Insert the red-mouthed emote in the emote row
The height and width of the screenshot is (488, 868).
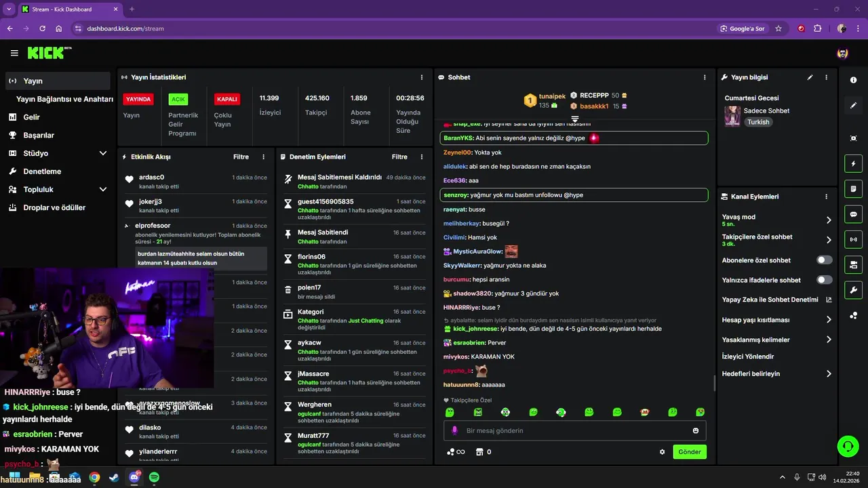(644, 412)
